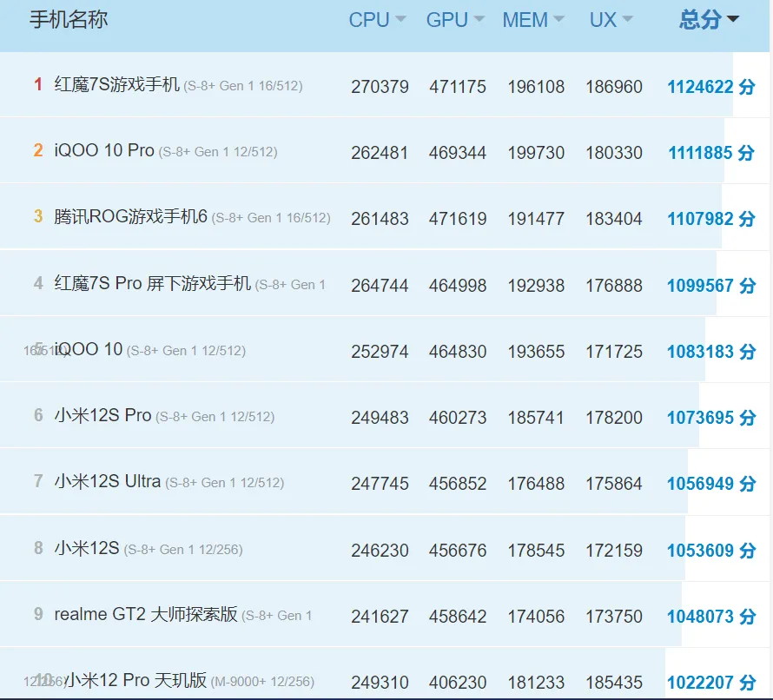
Task: Click MEM score 199730
Action: click(536, 153)
